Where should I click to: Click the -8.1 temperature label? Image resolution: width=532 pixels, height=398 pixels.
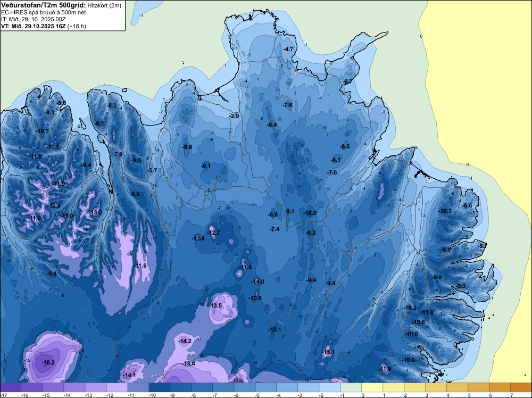click(336, 160)
